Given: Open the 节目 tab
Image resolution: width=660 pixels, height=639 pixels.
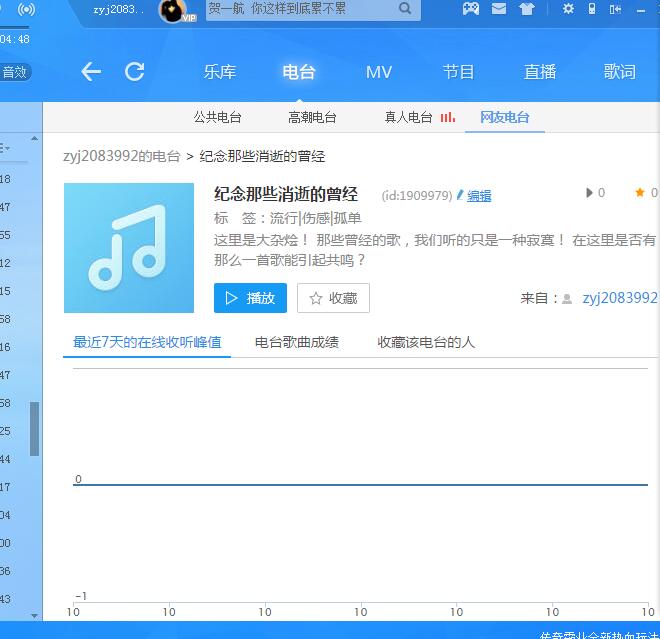Looking at the screenshot, I should click(x=458, y=72).
